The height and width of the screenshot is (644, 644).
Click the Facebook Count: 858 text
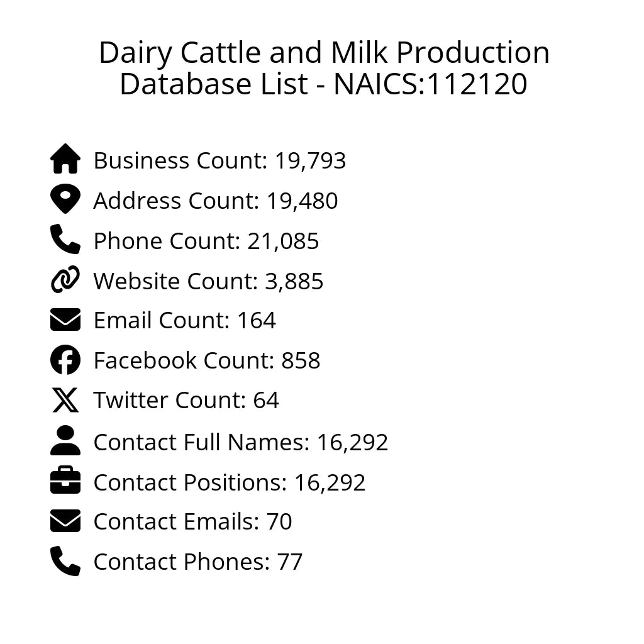point(207,361)
